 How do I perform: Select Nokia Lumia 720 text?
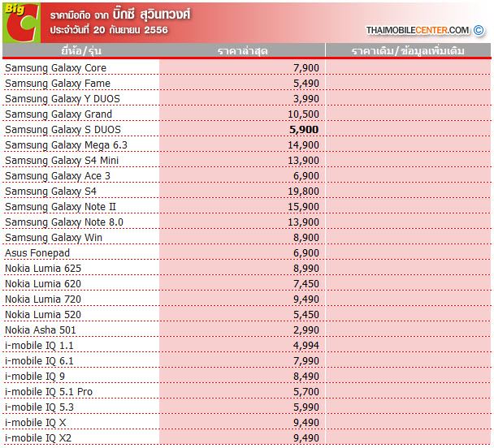pyautogui.click(x=43, y=299)
